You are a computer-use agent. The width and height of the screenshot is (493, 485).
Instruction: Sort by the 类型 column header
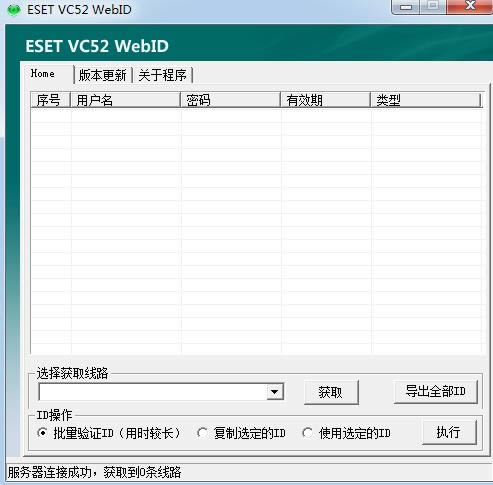click(x=426, y=100)
